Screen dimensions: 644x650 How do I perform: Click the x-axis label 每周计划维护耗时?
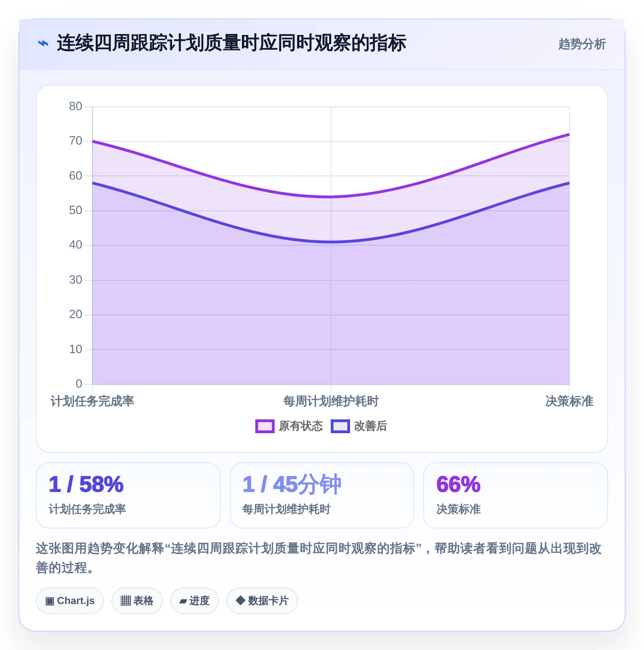pyautogui.click(x=331, y=401)
